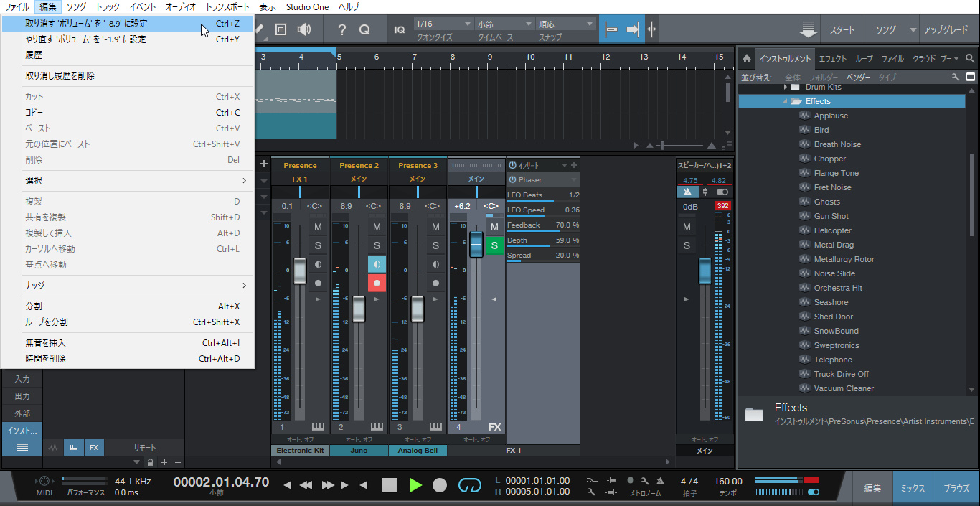980x506 pixels.
Task: Open the snap mode dropdown showing 順応
Action: point(565,22)
